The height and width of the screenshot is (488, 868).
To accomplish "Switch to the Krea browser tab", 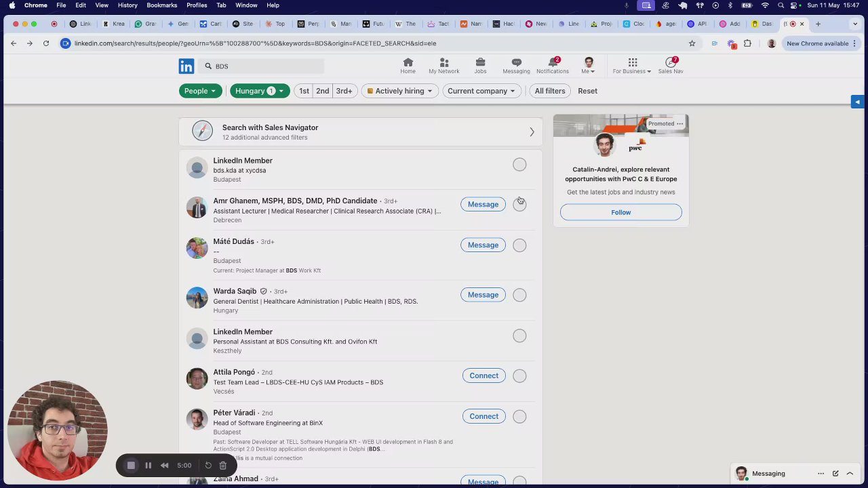I will (113, 24).
